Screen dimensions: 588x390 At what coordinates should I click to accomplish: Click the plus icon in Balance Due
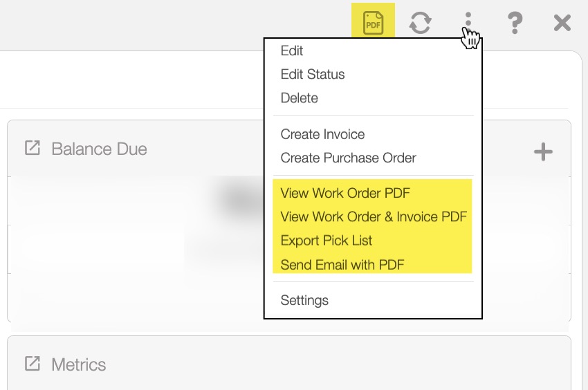[543, 151]
